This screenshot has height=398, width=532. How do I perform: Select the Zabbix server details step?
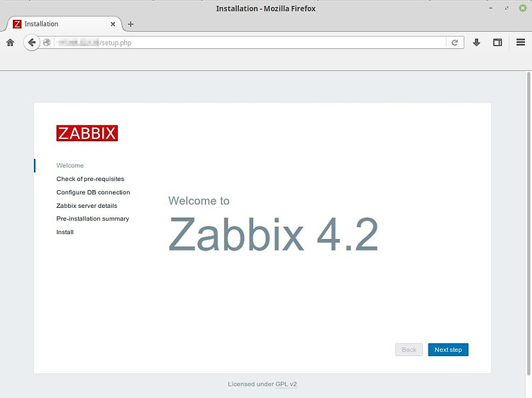tap(87, 206)
